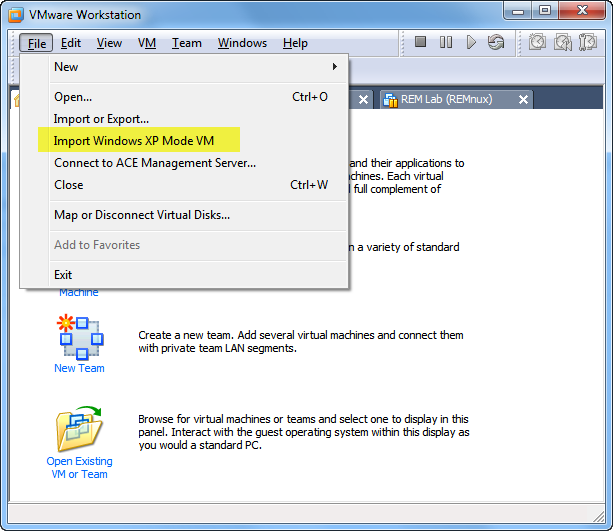This screenshot has width=613, height=531.
Task: Click the REM Lab tab icon
Action: point(390,100)
